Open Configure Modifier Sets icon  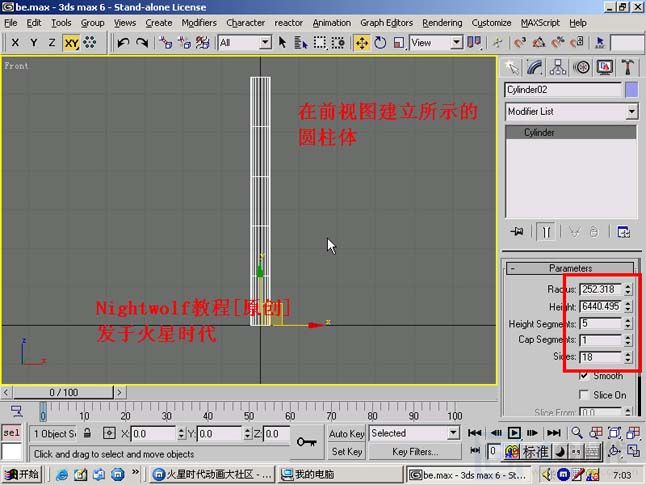coord(623,232)
